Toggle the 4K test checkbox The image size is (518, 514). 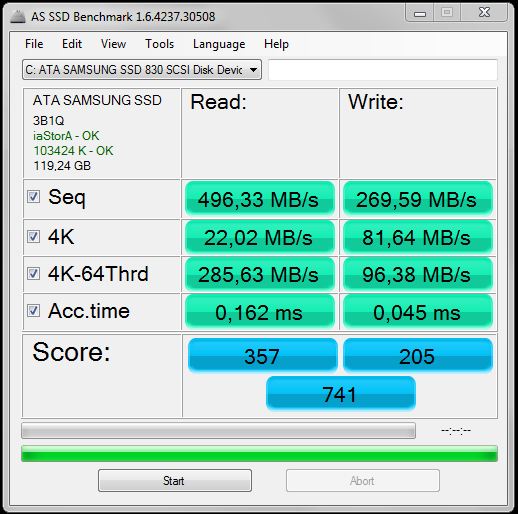click(x=33, y=237)
